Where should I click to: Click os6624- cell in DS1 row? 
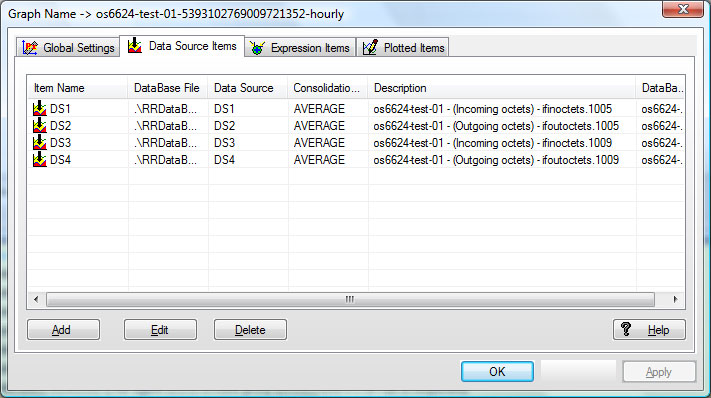click(x=662, y=109)
